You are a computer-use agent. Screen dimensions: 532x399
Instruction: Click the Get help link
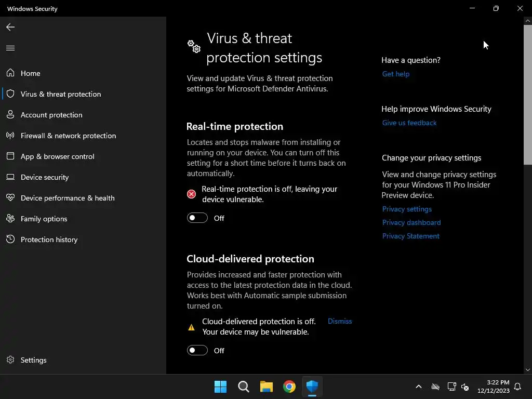pyautogui.click(x=395, y=74)
